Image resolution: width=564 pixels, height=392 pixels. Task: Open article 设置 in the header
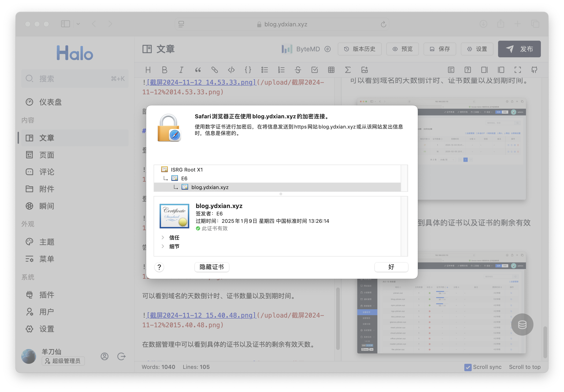477,49
